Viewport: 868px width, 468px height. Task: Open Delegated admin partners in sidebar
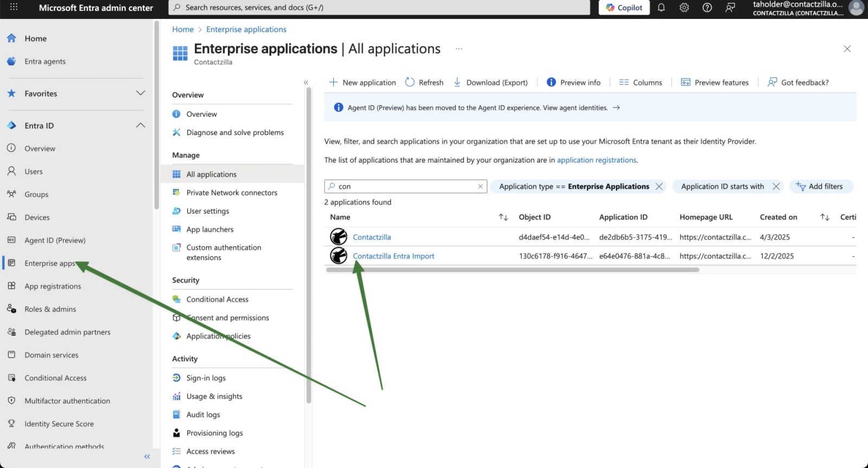(x=67, y=332)
